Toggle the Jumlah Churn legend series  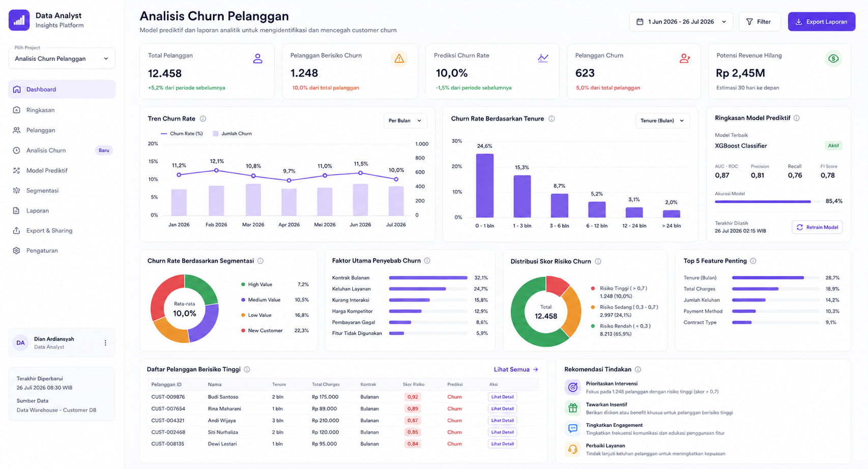point(233,134)
